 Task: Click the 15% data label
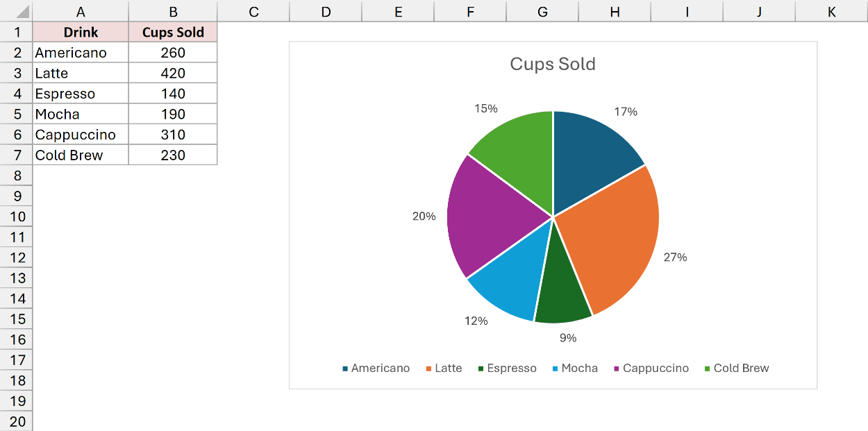[486, 108]
